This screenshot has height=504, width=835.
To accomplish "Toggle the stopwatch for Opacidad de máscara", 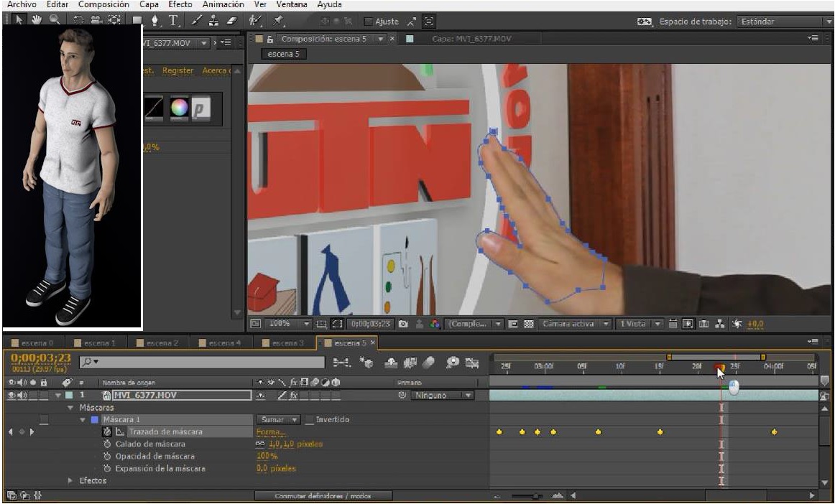I will point(107,456).
